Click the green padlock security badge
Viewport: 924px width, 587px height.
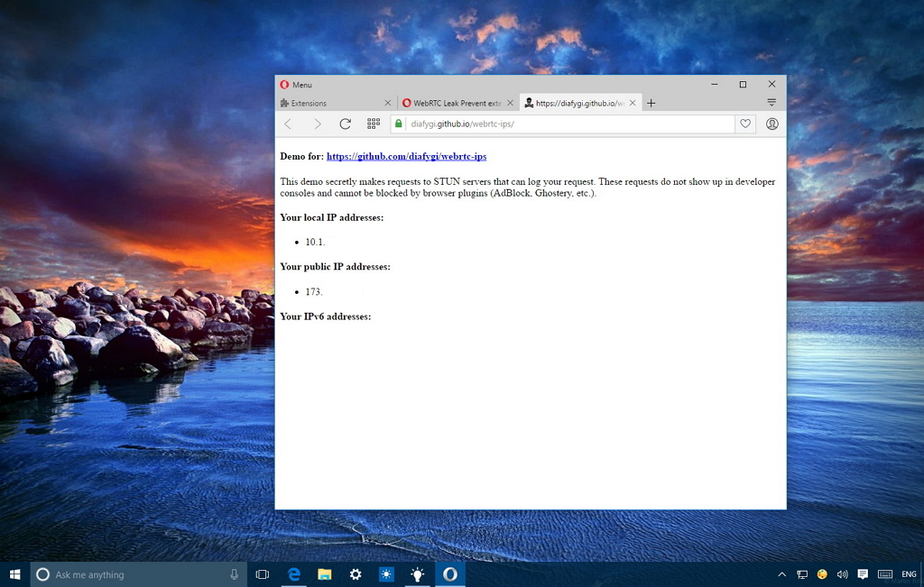[x=398, y=124]
